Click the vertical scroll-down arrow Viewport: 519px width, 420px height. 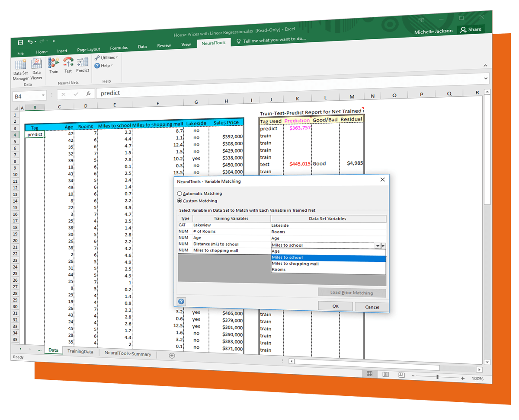click(x=487, y=363)
